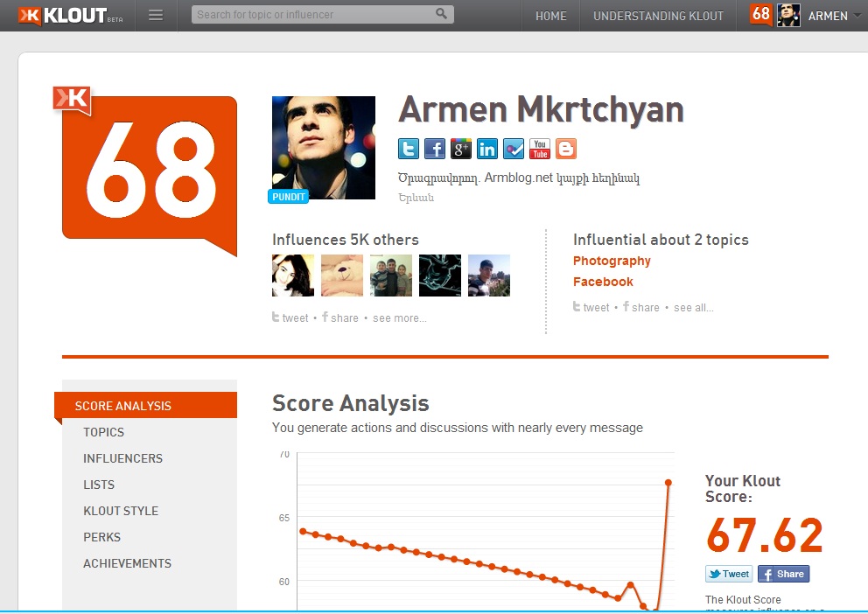Viewport: 868px width, 614px height.
Task: Click the last influencer thumbnail, man outdoors
Action: (489, 276)
